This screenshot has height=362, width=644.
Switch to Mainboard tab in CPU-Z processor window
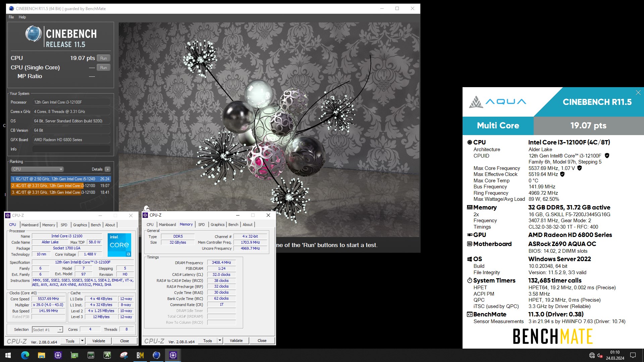pyautogui.click(x=30, y=225)
